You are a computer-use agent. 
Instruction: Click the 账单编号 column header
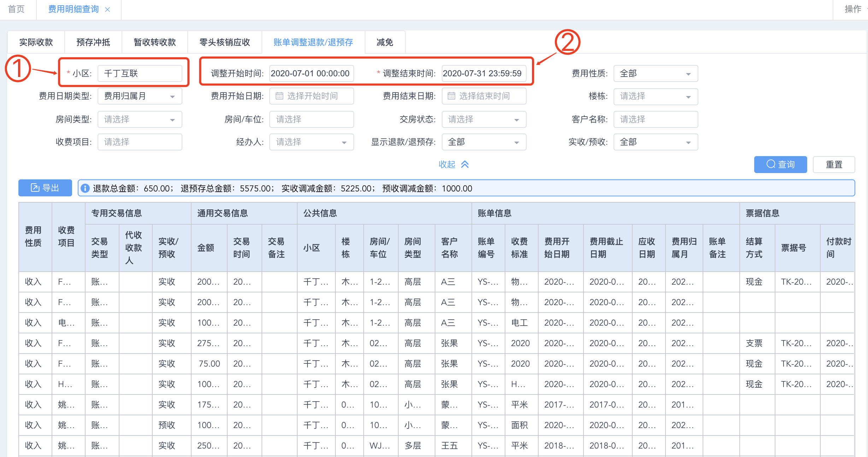pos(488,248)
